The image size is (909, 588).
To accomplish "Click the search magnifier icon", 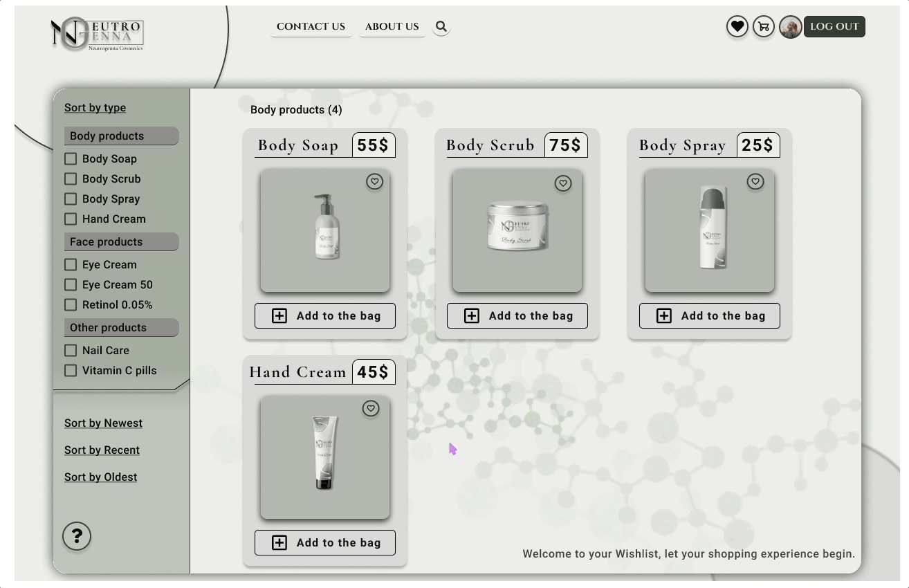I will (441, 27).
